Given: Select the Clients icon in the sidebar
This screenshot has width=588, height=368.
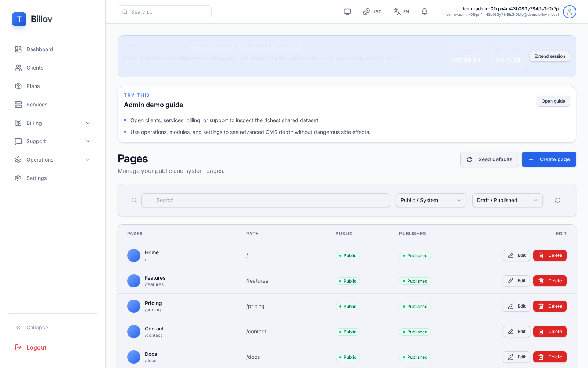Looking at the screenshot, I should [x=18, y=68].
